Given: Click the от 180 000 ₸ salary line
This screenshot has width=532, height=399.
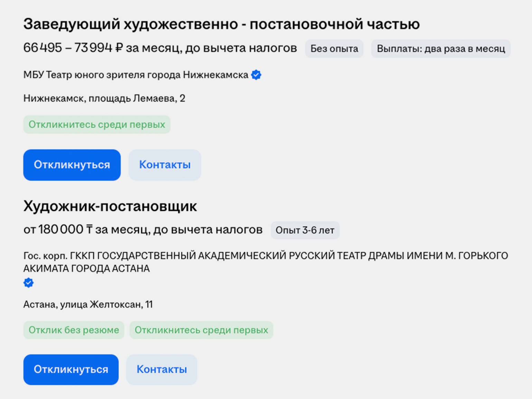Looking at the screenshot, I should coord(143,230).
